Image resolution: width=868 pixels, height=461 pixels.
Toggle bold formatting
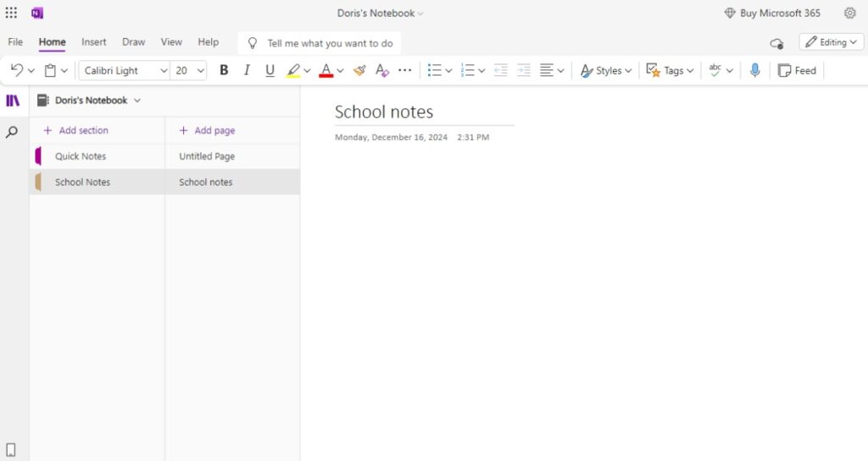224,70
